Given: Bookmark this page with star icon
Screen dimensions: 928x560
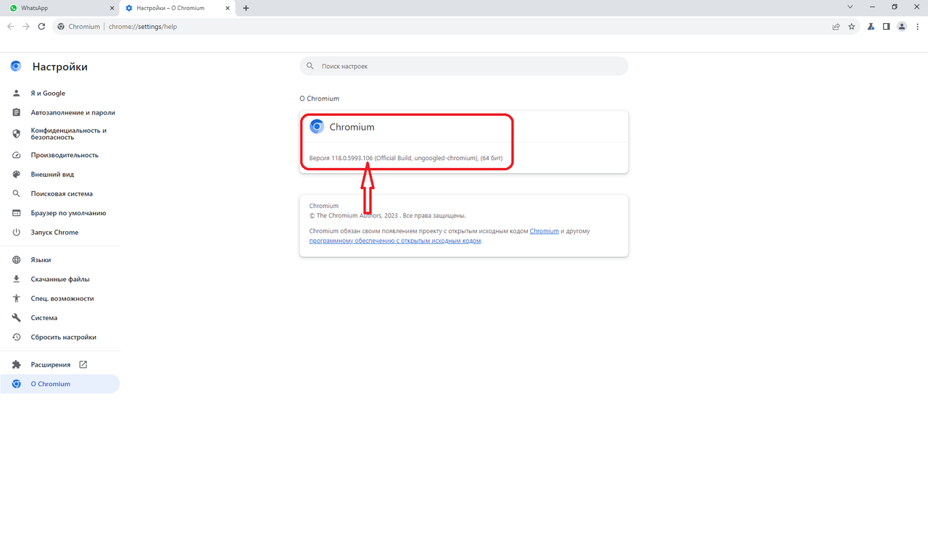Looking at the screenshot, I should pyautogui.click(x=852, y=27).
